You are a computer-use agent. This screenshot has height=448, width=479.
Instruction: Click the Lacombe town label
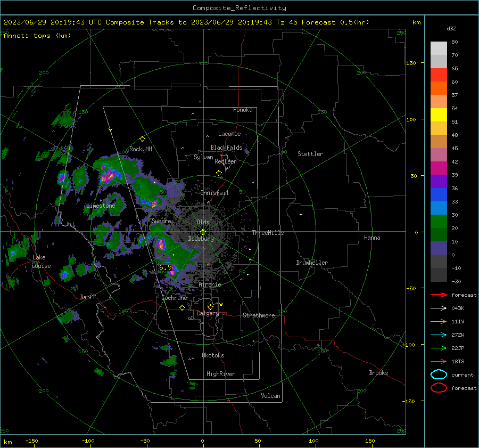[x=229, y=134]
